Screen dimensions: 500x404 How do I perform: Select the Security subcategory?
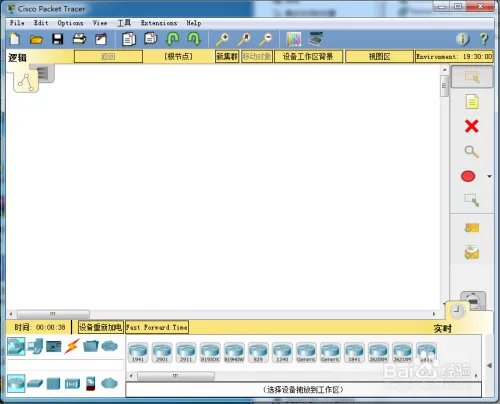tap(91, 383)
